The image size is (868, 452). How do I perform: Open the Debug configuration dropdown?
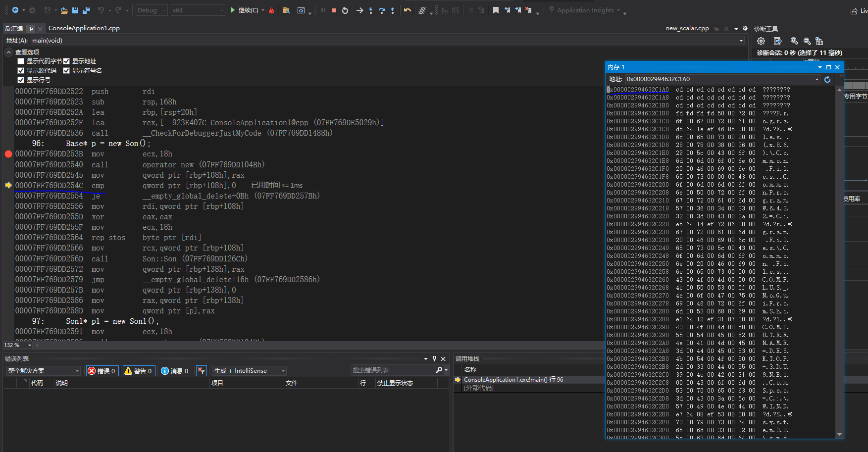(151, 10)
